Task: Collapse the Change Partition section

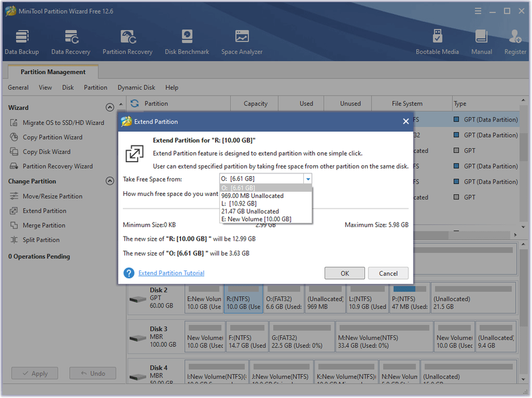Action: (x=110, y=181)
